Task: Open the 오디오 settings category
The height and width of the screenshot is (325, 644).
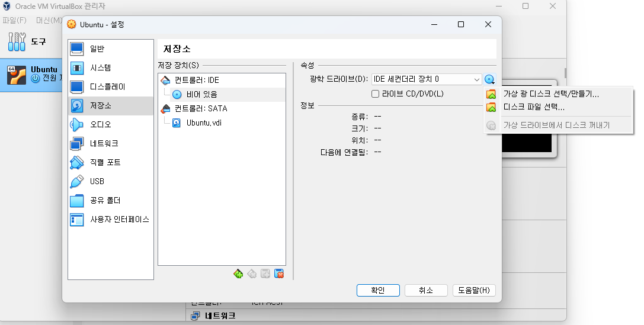Action: click(110, 124)
